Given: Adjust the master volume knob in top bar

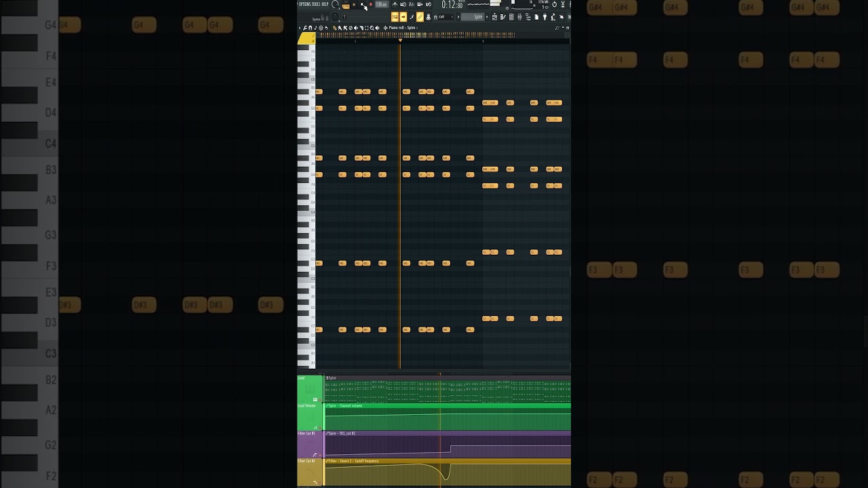Looking at the screenshot, I should tap(335, 4).
